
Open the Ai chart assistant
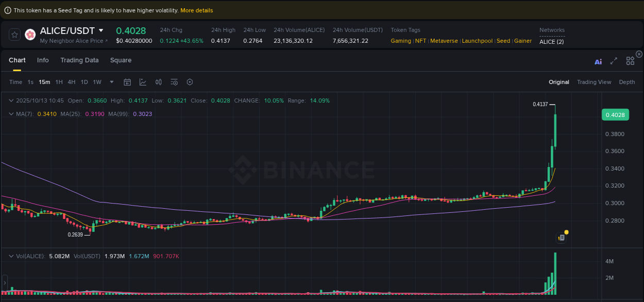coord(598,61)
